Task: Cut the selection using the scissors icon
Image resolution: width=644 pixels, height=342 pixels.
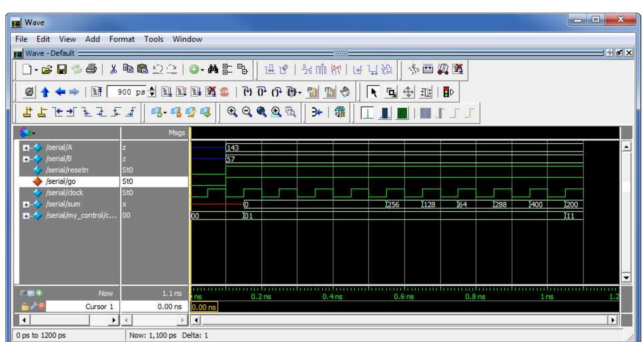Action: (113, 70)
